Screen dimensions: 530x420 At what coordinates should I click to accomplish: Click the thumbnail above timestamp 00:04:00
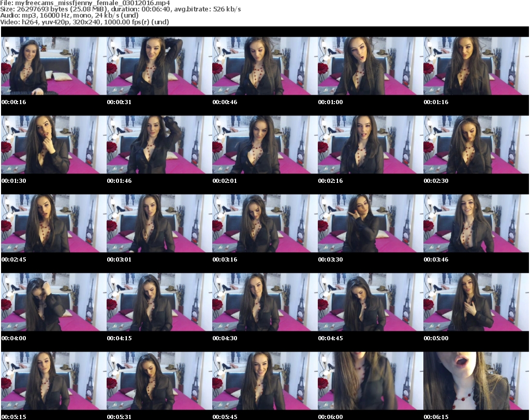coord(54,302)
